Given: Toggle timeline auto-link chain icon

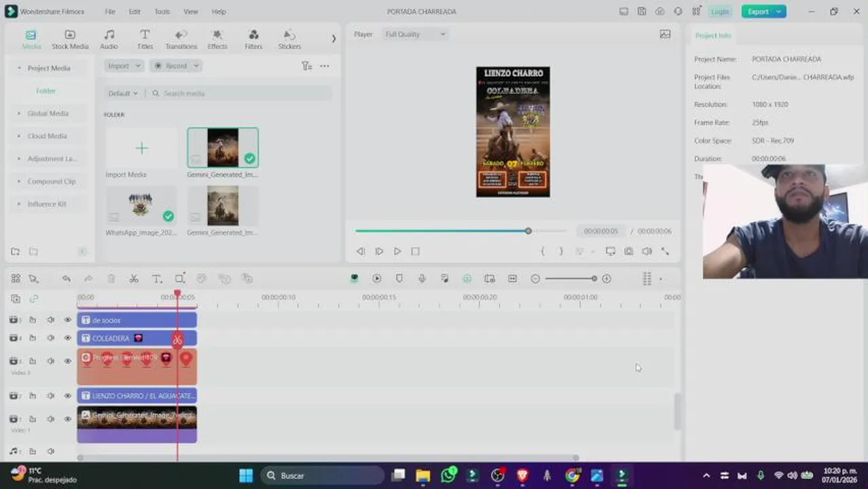Looking at the screenshot, I should click(x=33, y=299).
